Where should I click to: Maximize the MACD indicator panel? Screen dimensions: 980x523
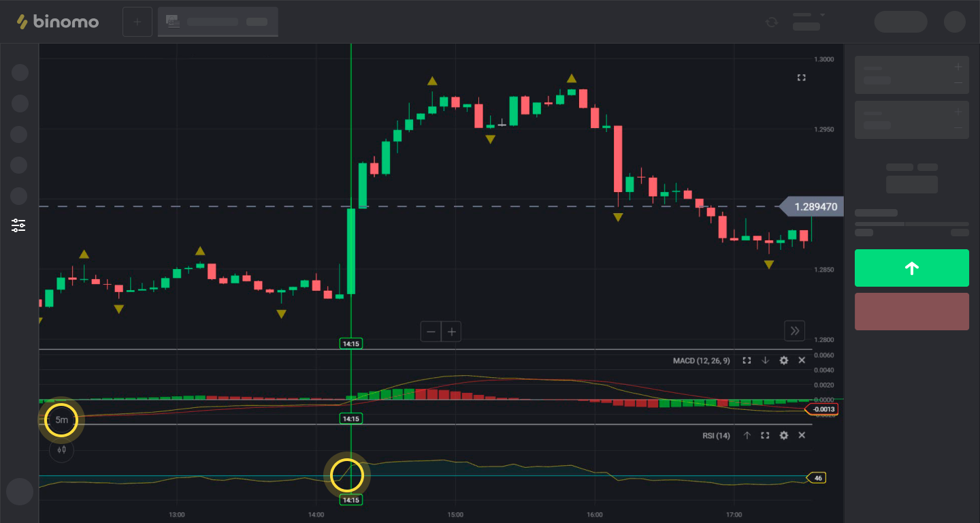click(x=747, y=360)
